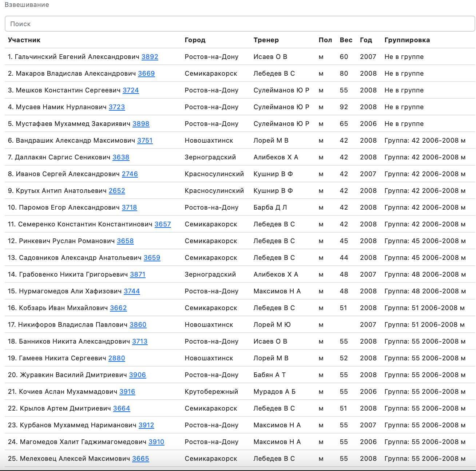
Task: Follow link 3916 for Кочиев Аслан
Action: [127, 392]
